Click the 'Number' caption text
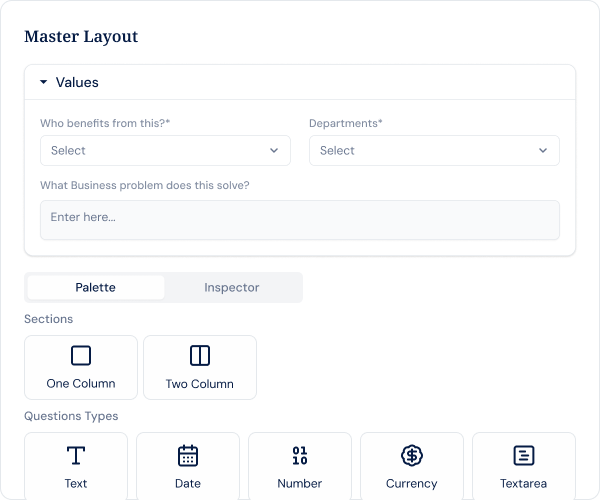 tap(300, 484)
